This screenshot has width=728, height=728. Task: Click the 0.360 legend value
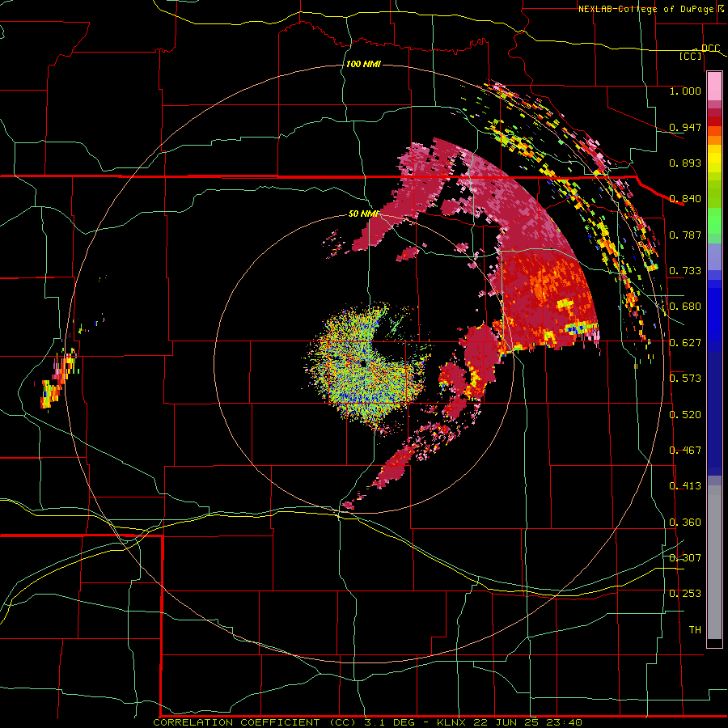pos(685,523)
